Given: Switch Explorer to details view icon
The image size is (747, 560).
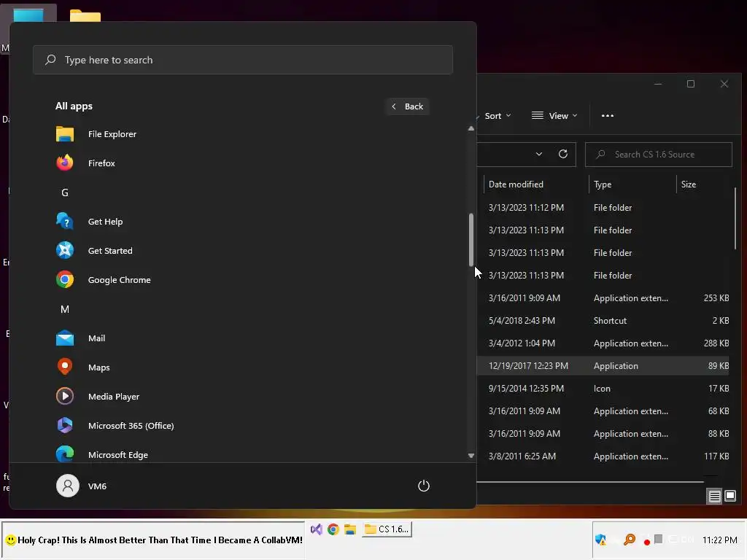Looking at the screenshot, I should [714, 496].
